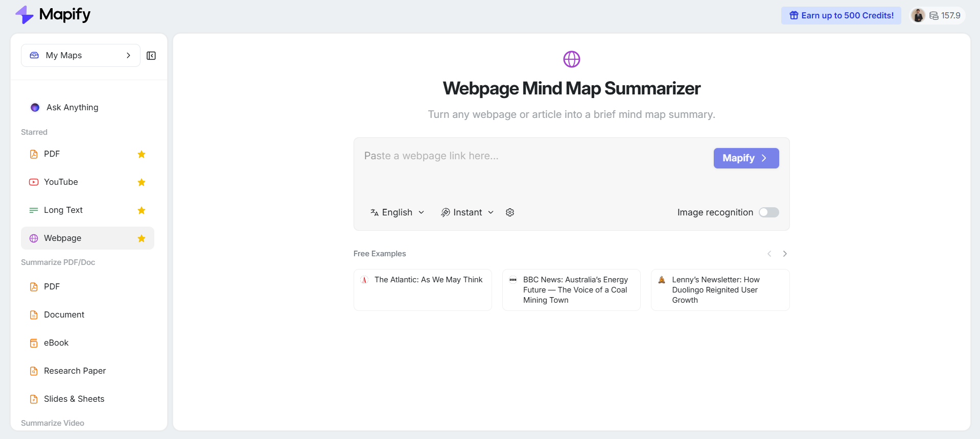Click the credits balance 157.9

pos(945,15)
